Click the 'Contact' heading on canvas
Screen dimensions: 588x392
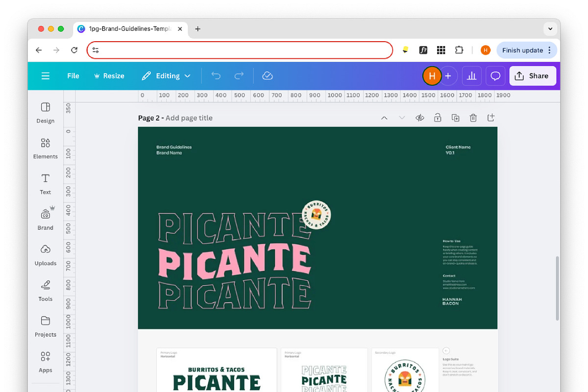click(449, 276)
